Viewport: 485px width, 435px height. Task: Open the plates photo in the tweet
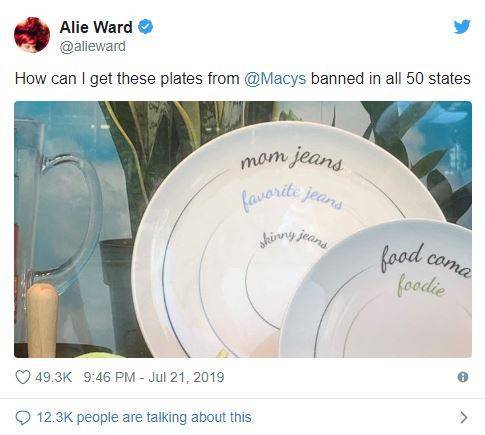click(243, 229)
